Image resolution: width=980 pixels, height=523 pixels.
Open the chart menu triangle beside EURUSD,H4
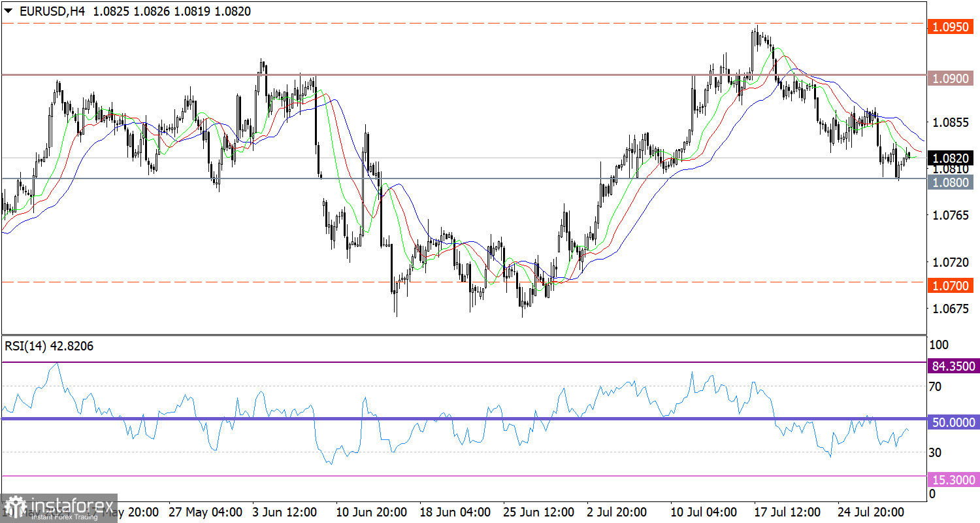(7, 12)
